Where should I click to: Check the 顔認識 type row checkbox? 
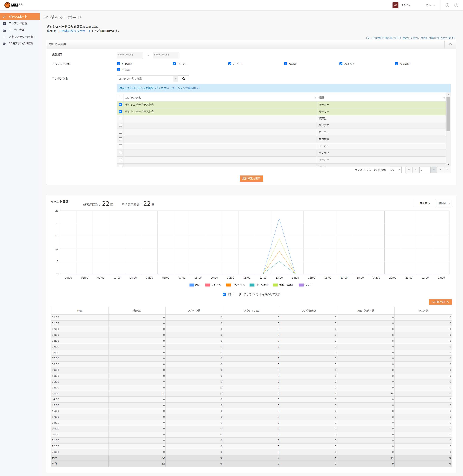(x=120, y=119)
